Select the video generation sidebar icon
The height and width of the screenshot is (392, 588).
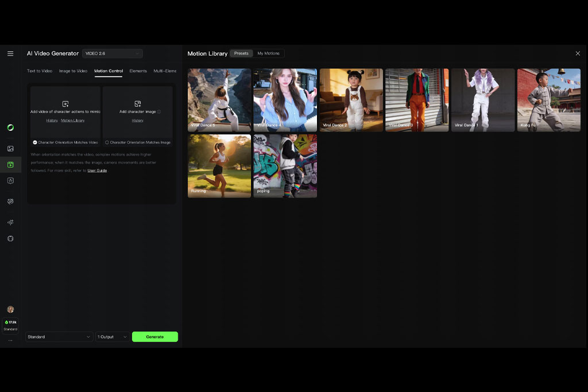(x=10, y=165)
